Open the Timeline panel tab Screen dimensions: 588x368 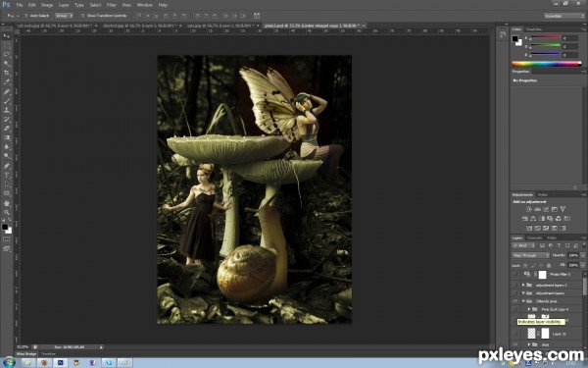tap(48, 353)
